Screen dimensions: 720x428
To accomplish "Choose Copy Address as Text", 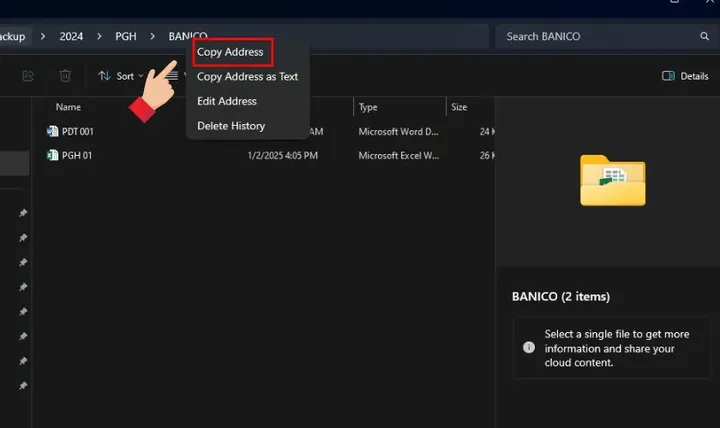I will [x=248, y=77].
